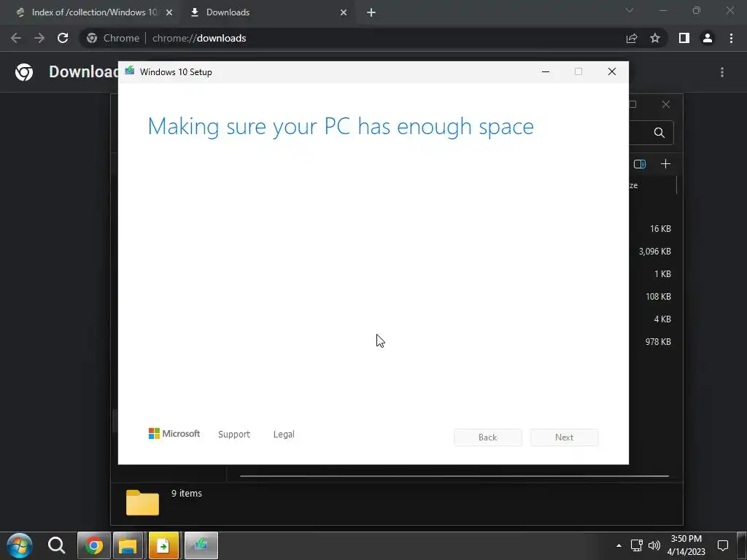Click the folder icon beside 9 items
747x560 pixels.
142,502
